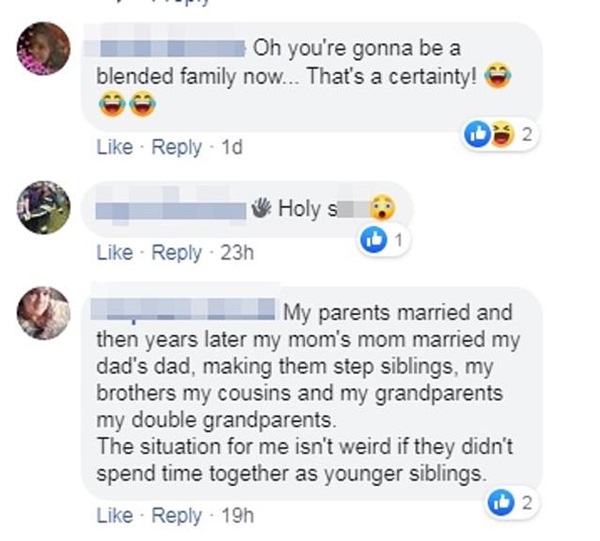
Task: Reply to the 'My parents married' comment
Action: [x=176, y=516]
